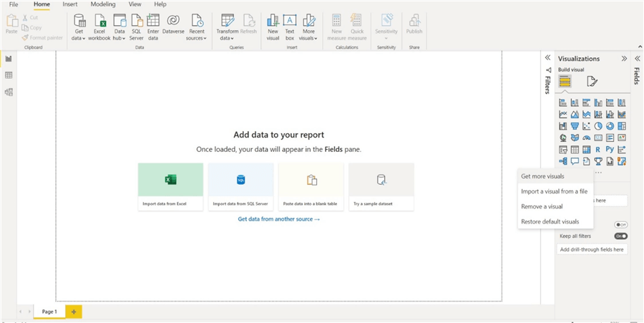Screen dimensions: 644x323
Task: Select Import a visual from a file
Action: pyautogui.click(x=554, y=191)
